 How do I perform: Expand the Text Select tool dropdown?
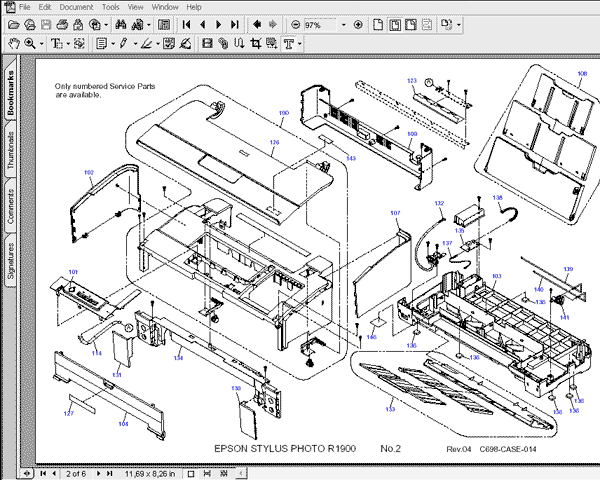click(x=68, y=44)
